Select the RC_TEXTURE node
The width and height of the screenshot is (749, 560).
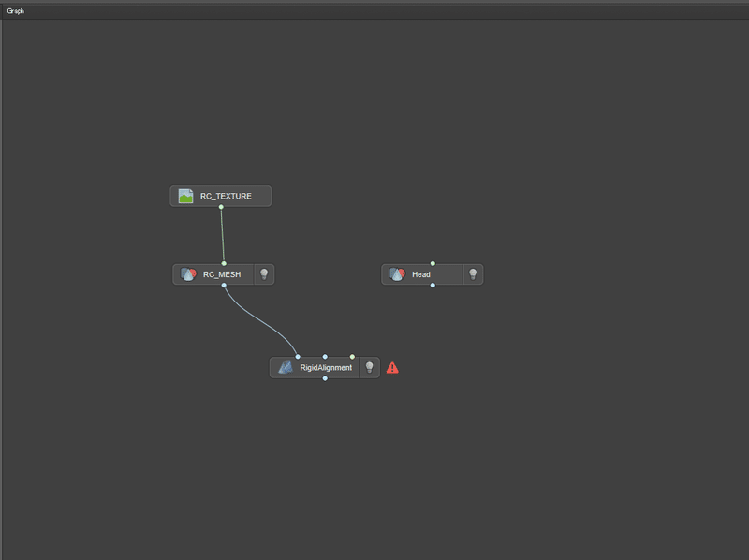tap(221, 196)
